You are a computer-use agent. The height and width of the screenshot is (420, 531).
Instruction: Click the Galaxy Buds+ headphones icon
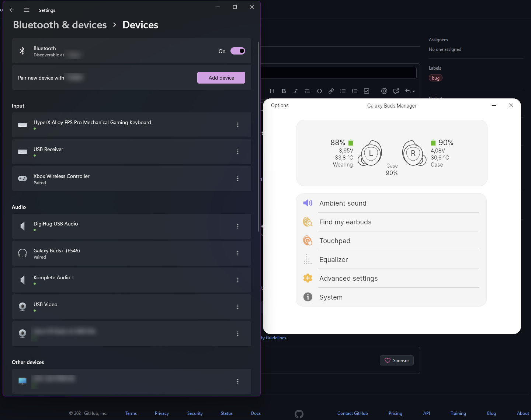tap(22, 253)
